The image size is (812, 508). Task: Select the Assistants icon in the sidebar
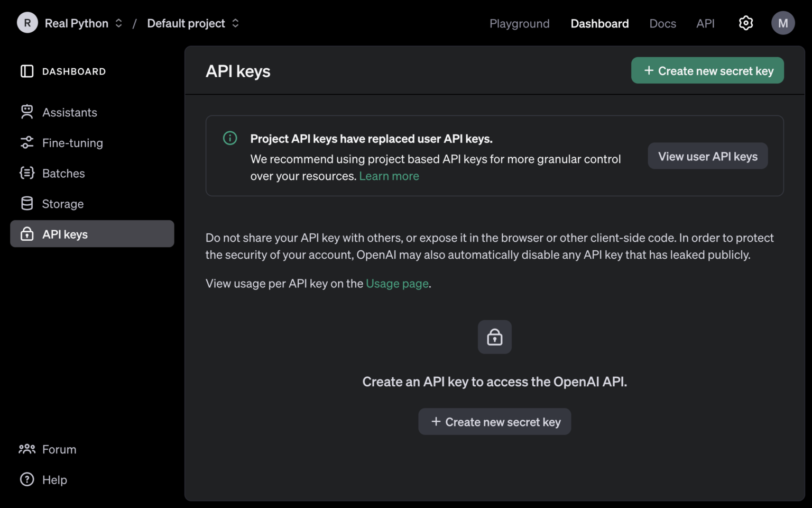(26, 112)
